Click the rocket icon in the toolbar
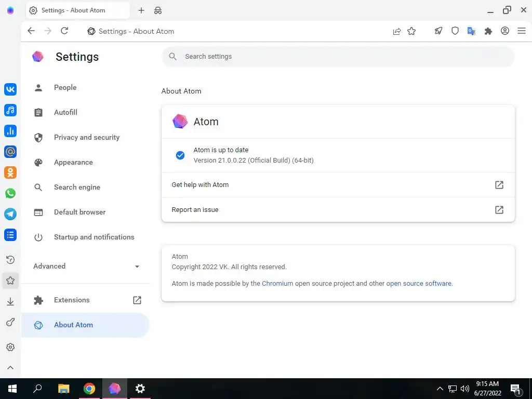Image resolution: width=532 pixels, height=399 pixels. click(x=438, y=31)
